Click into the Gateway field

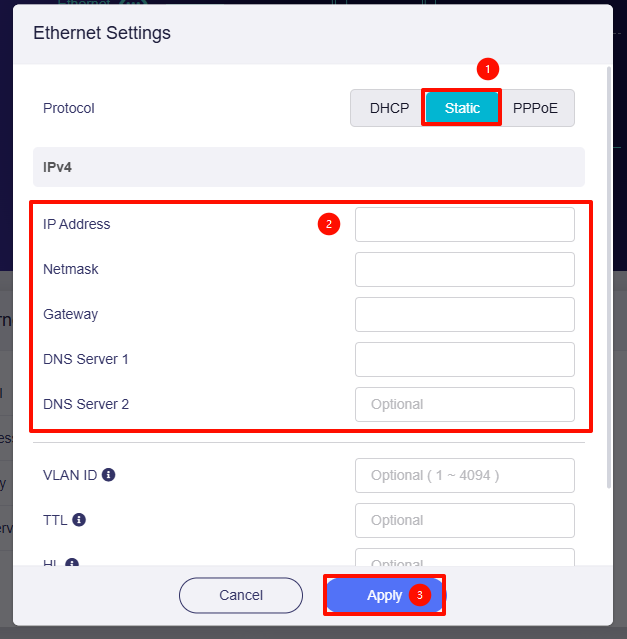click(x=464, y=314)
